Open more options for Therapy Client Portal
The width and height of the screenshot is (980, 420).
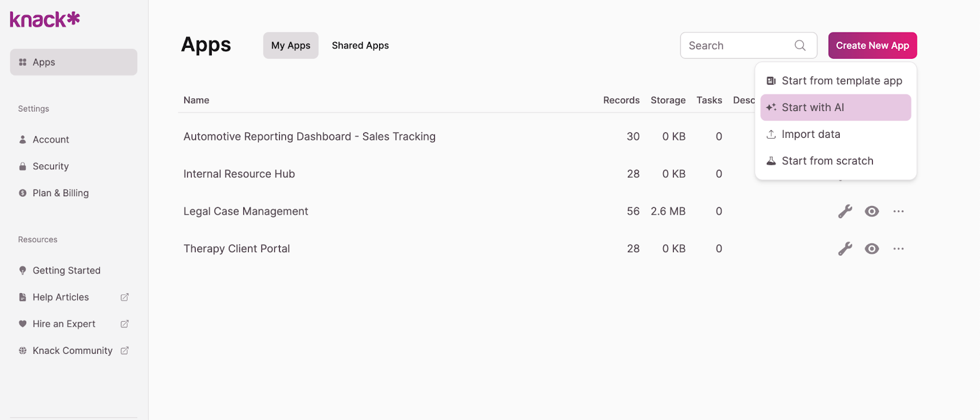coord(899,249)
